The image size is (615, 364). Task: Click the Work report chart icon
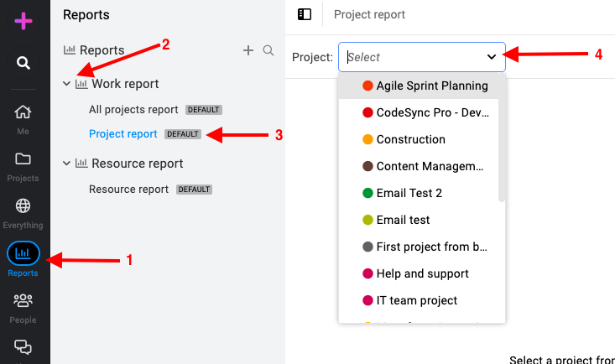point(81,84)
